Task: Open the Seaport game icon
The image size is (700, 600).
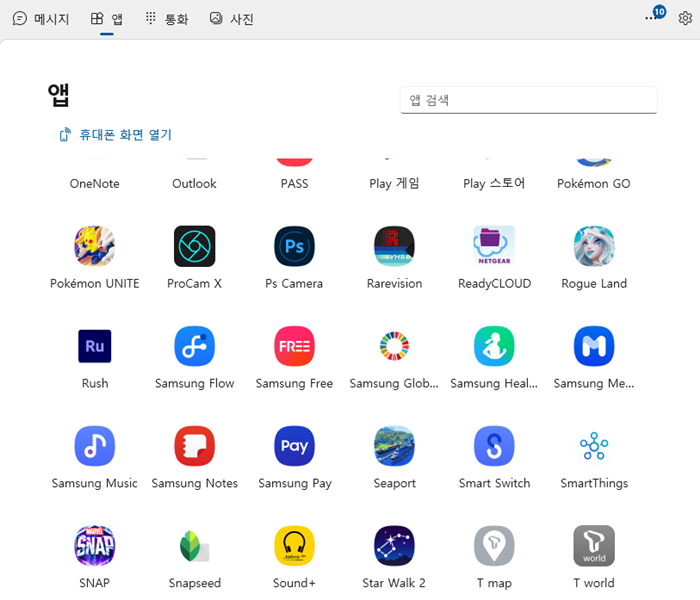Action: tap(394, 446)
